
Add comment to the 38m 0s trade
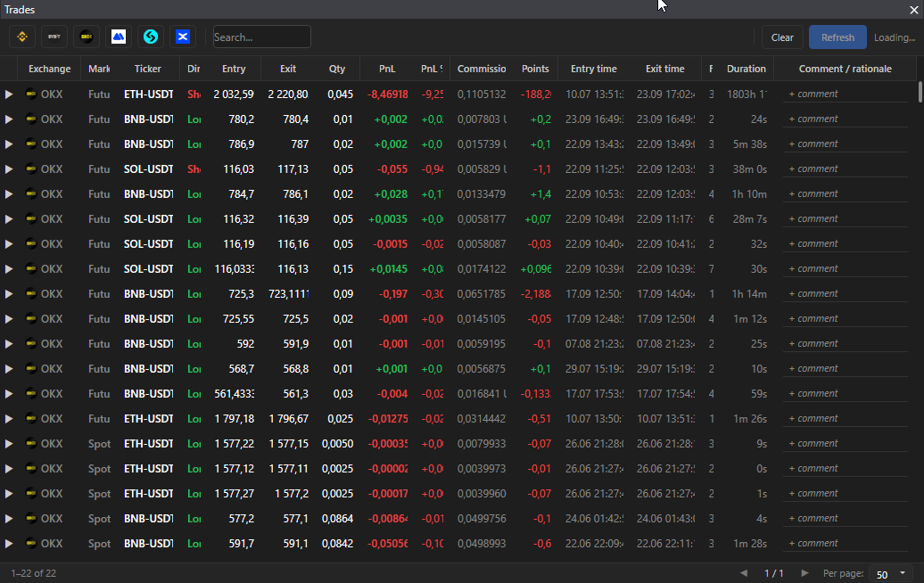(845, 168)
